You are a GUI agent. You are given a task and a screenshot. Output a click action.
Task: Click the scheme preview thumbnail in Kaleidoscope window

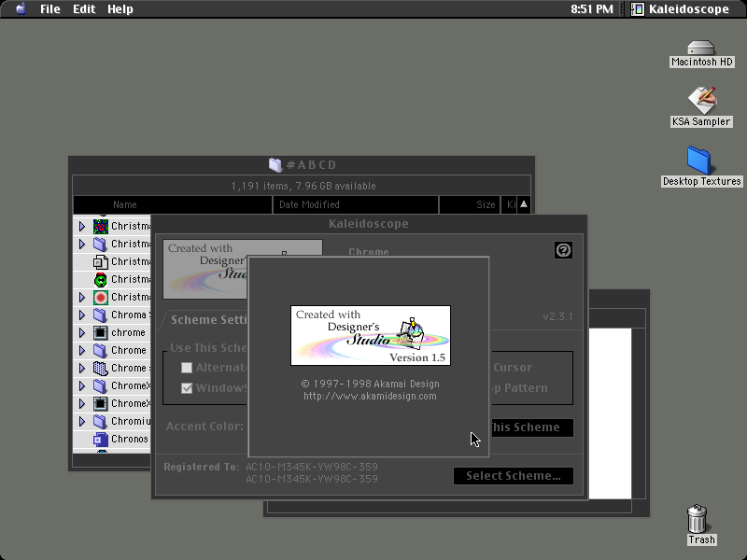coord(205,270)
